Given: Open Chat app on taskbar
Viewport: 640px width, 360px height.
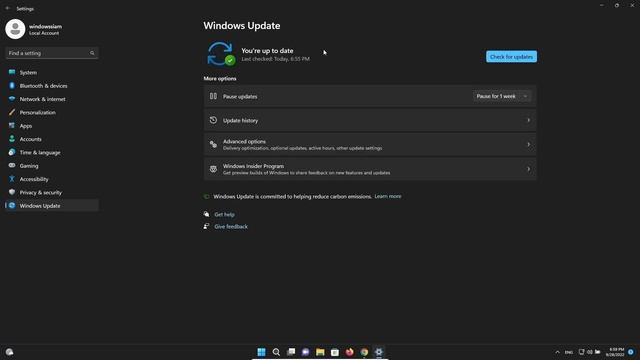Looking at the screenshot, I should tap(306, 352).
